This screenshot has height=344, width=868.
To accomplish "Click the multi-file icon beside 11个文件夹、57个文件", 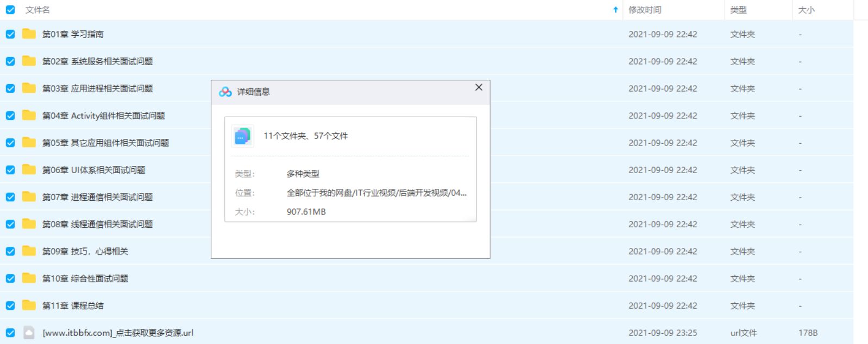I will [x=242, y=136].
